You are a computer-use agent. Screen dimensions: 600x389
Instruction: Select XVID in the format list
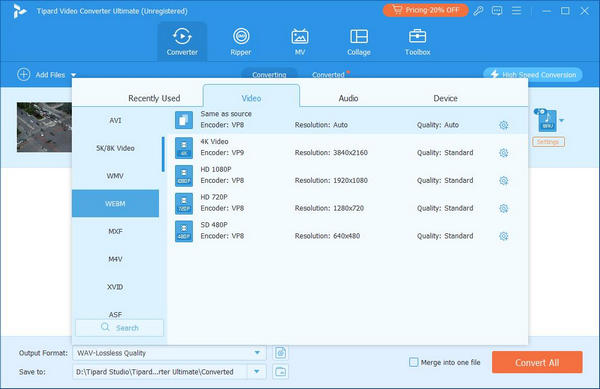115,287
